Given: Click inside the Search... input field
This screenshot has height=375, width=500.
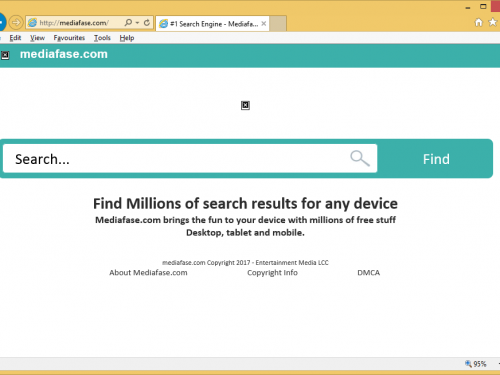Looking at the screenshot, I should (x=190, y=158).
